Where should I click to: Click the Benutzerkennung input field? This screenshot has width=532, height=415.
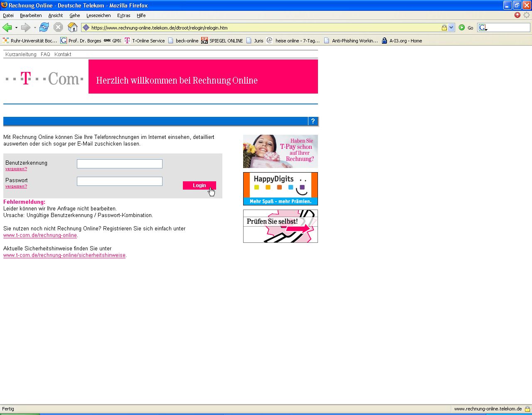[120, 164]
